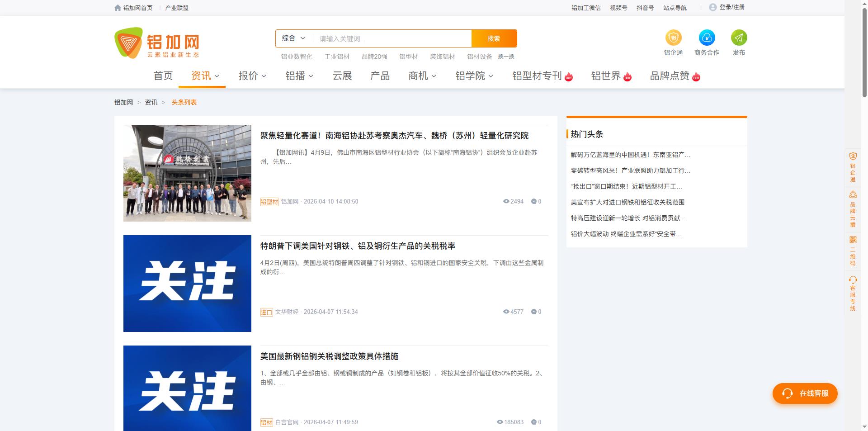This screenshot has width=868, height=431.
Task: Expand the 资讯 navigation menu
Action: (x=205, y=76)
